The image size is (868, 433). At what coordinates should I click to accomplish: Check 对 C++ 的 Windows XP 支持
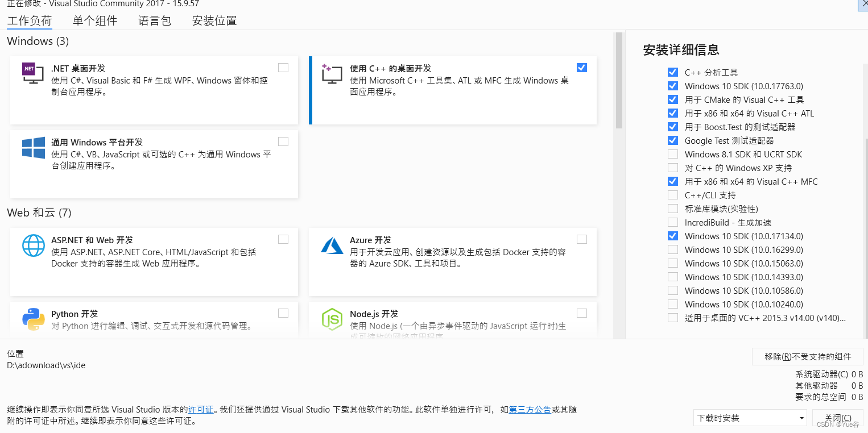point(673,168)
